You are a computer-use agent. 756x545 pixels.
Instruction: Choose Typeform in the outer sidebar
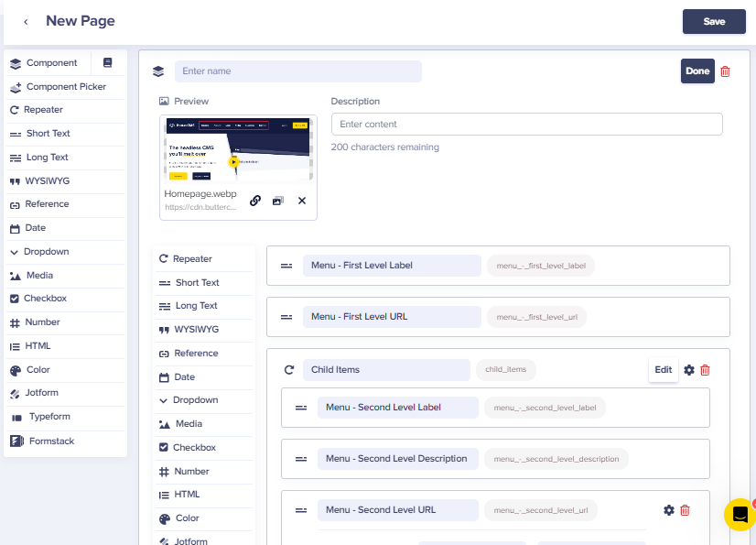[66, 417]
